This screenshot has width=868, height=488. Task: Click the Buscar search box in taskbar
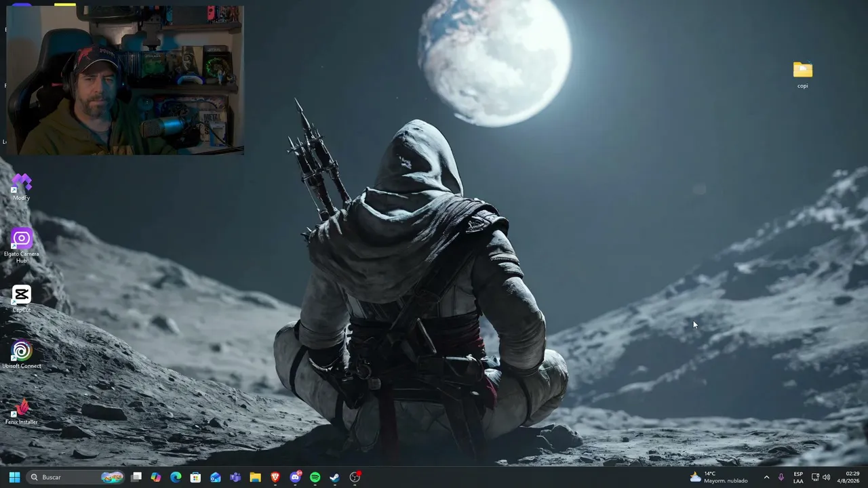76,477
